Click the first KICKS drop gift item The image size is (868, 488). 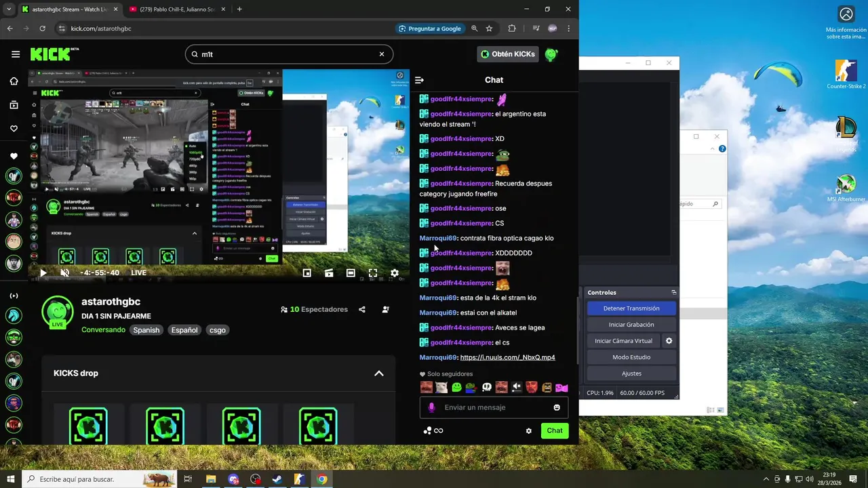point(88,426)
